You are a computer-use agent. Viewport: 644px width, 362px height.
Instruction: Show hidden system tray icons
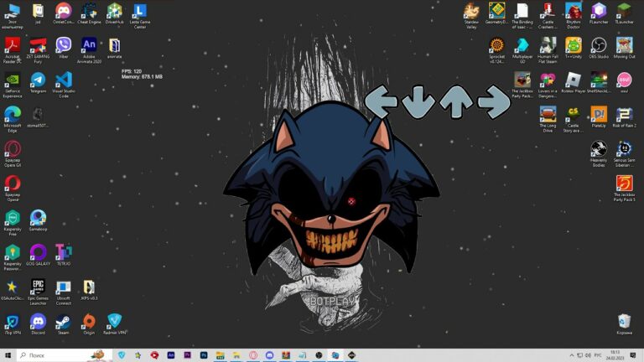tap(571, 355)
